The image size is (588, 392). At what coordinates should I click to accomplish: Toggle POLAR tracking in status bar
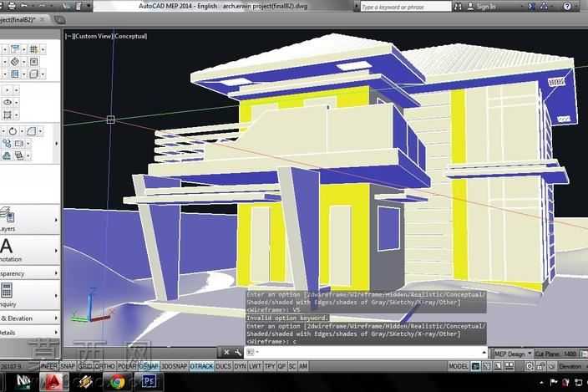tap(127, 366)
